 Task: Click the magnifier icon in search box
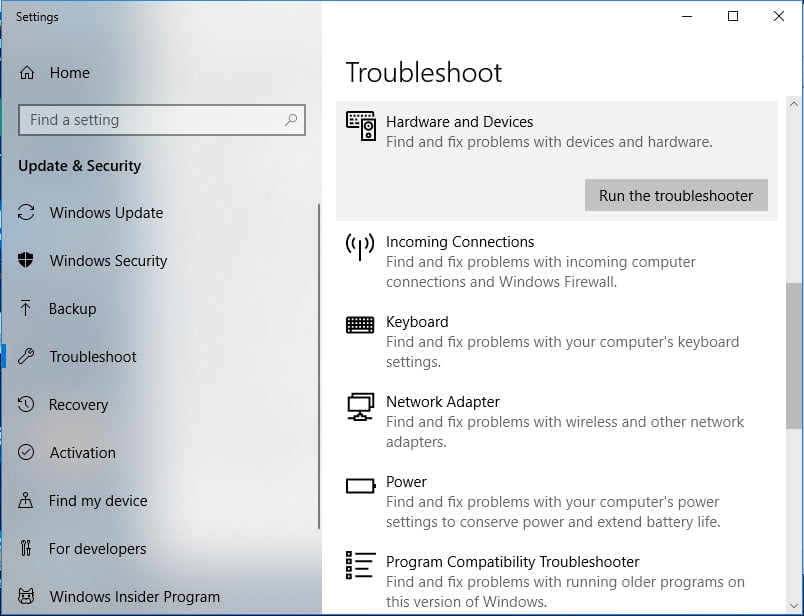point(291,120)
